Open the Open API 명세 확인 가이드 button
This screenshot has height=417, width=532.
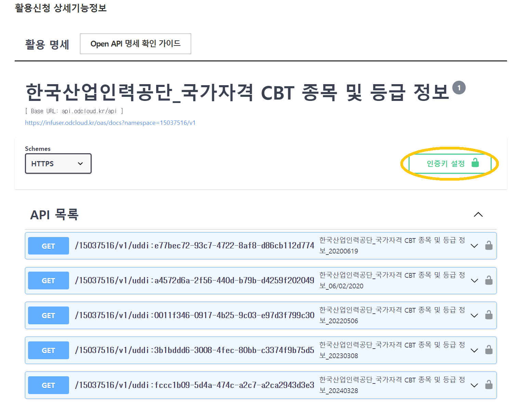point(135,44)
